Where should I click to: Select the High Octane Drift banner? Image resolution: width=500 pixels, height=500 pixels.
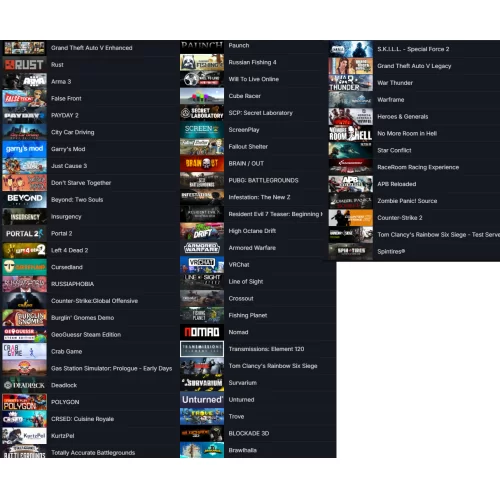click(202, 231)
